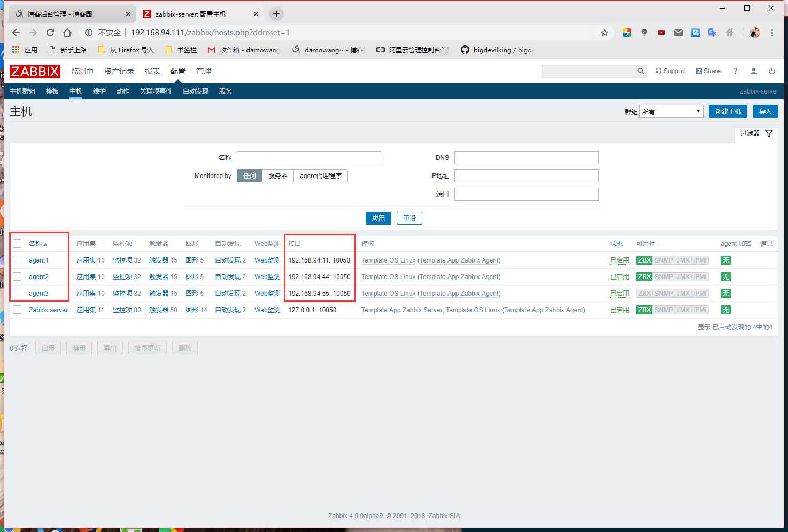
Task: Click agent 加密 无 badge for agent3
Action: pos(725,294)
